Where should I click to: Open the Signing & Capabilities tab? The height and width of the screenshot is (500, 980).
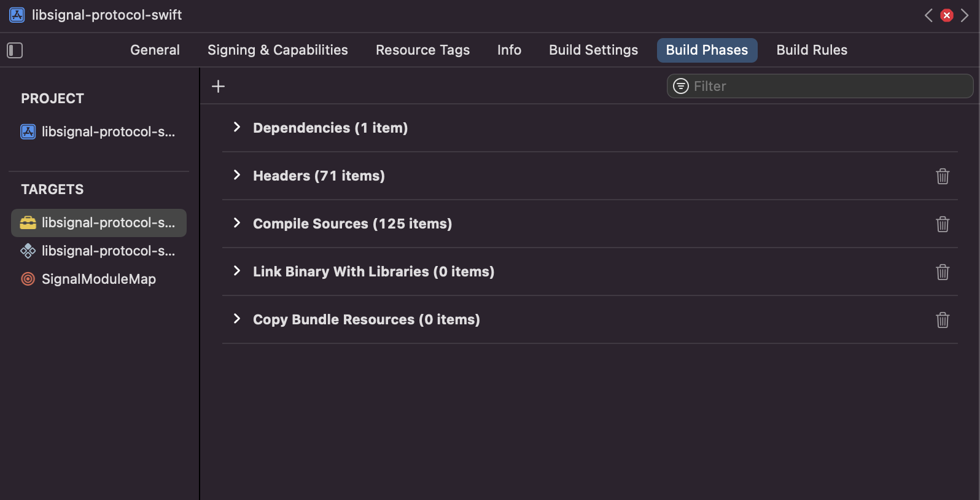pyautogui.click(x=278, y=50)
